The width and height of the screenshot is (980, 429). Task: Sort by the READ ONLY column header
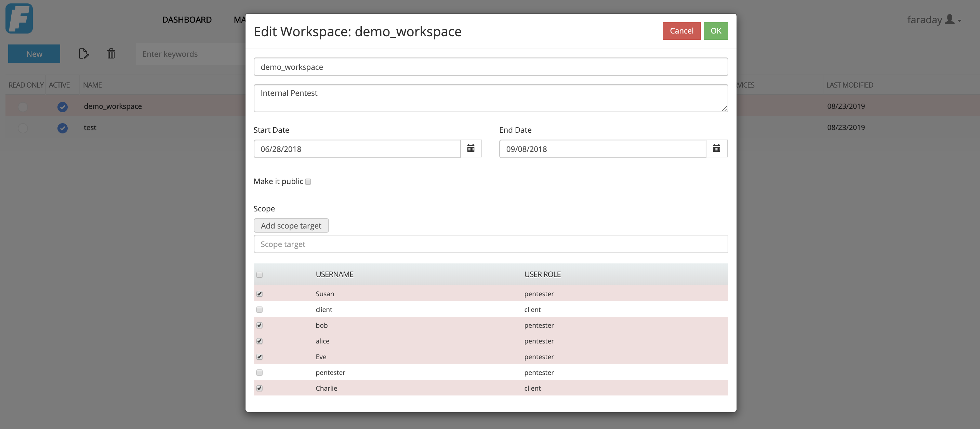tap(26, 85)
